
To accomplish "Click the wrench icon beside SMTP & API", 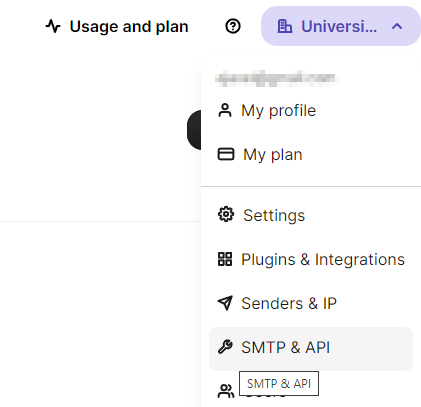I will 225,347.
